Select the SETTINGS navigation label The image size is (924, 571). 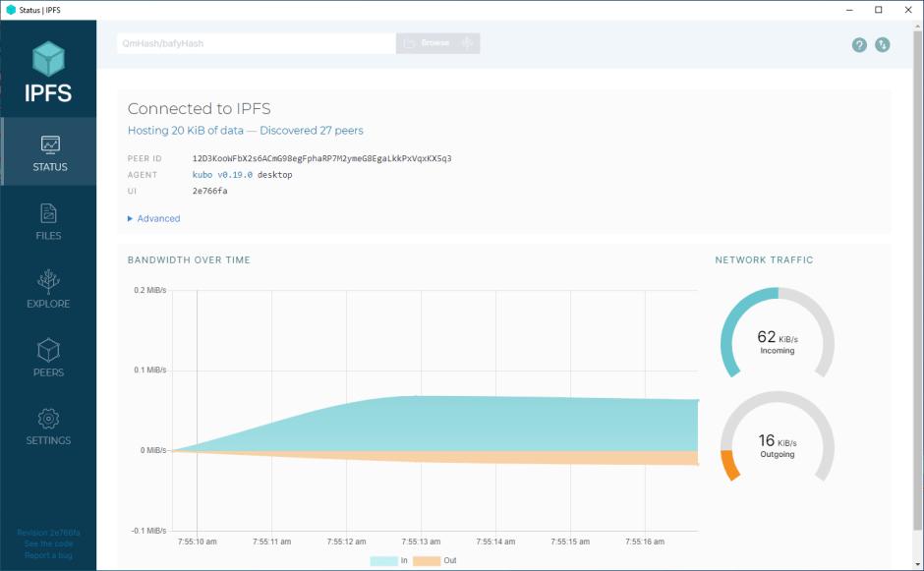coord(48,440)
